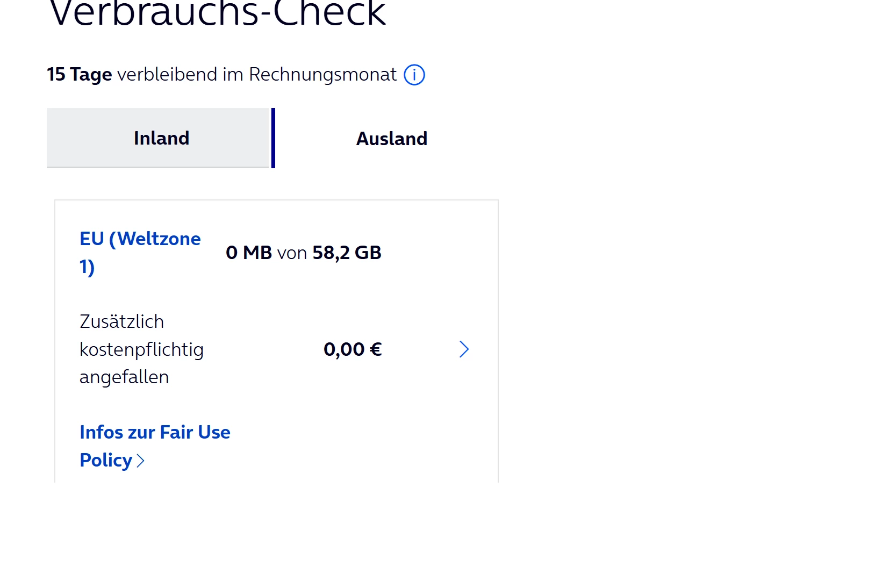This screenshot has width=882, height=588.
Task: Click the word Policy in the link
Action: click(x=106, y=461)
